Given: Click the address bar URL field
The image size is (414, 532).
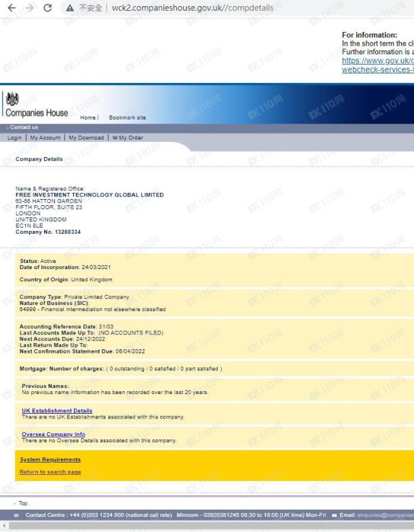Looking at the screenshot, I should pos(237,7).
